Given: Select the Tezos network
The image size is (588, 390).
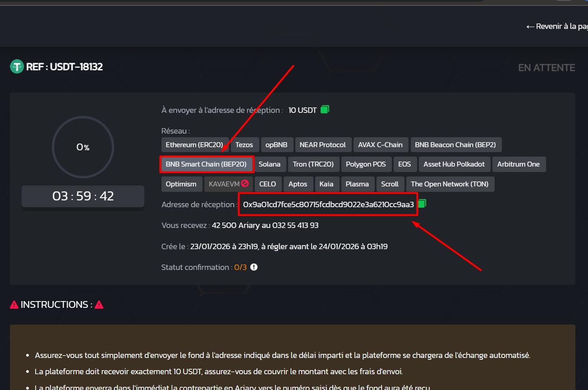Looking at the screenshot, I should [x=245, y=145].
